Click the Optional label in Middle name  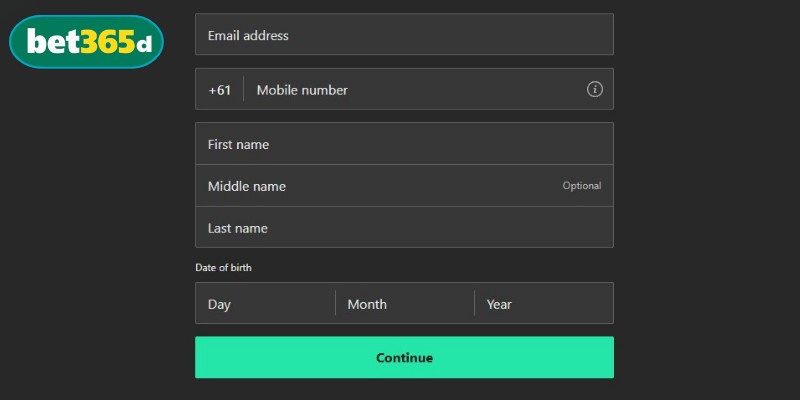point(581,186)
